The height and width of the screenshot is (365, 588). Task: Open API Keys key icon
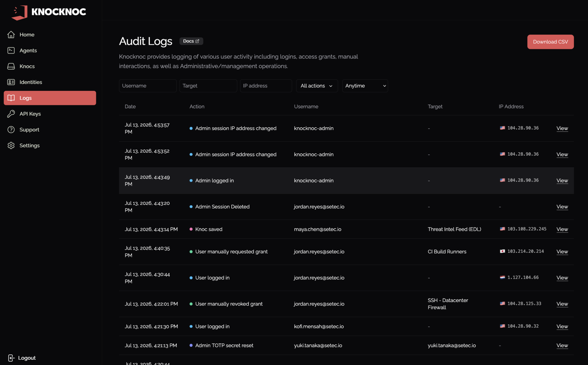[x=11, y=114]
